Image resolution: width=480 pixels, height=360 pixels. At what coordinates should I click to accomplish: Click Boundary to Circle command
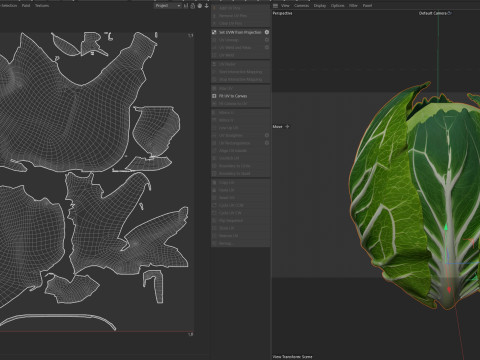[235, 166]
